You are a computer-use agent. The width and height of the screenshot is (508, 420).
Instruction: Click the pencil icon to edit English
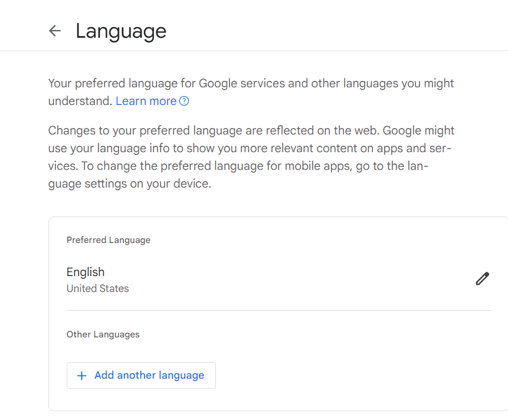pyautogui.click(x=482, y=278)
